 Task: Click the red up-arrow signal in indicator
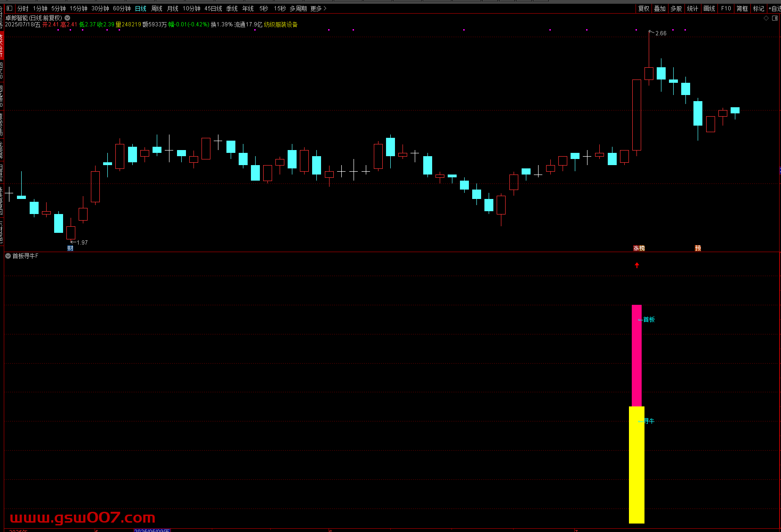click(x=637, y=265)
